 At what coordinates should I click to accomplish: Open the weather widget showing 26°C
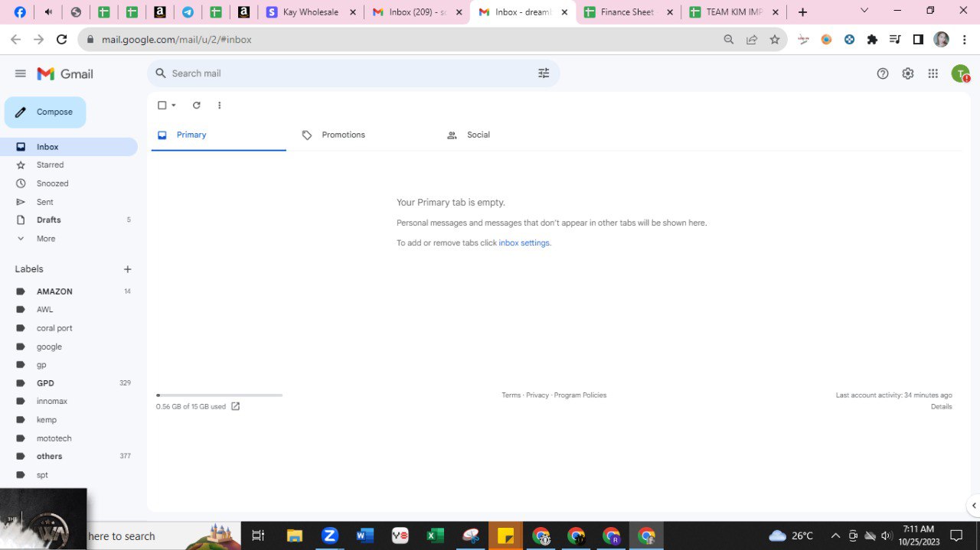791,535
